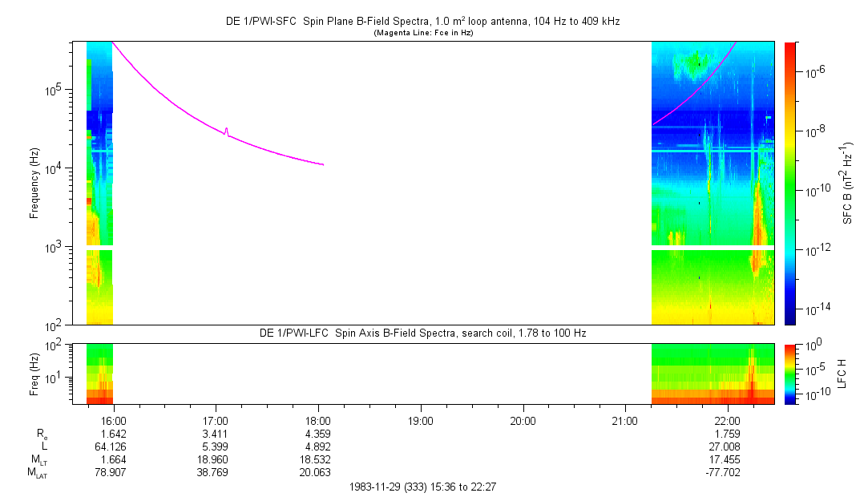Select the 17:00 time tick label
The height and width of the screenshot is (497, 868).
(x=216, y=420)
